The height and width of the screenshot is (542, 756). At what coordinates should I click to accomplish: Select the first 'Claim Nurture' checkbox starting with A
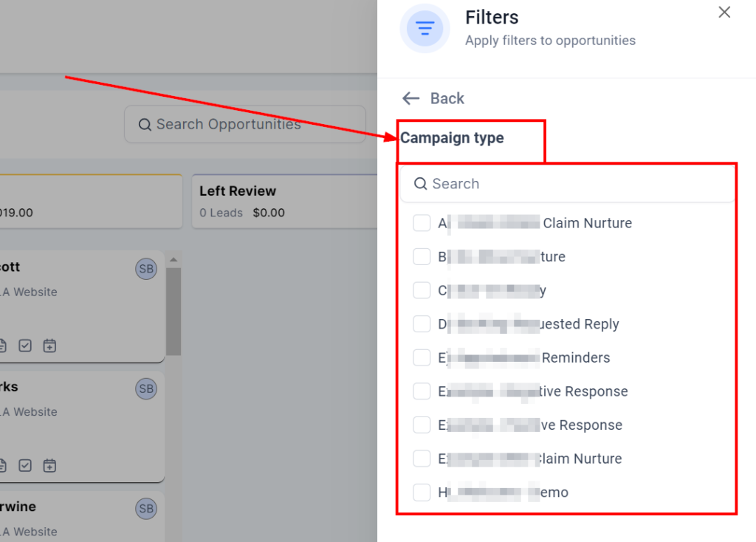[422, 223]
